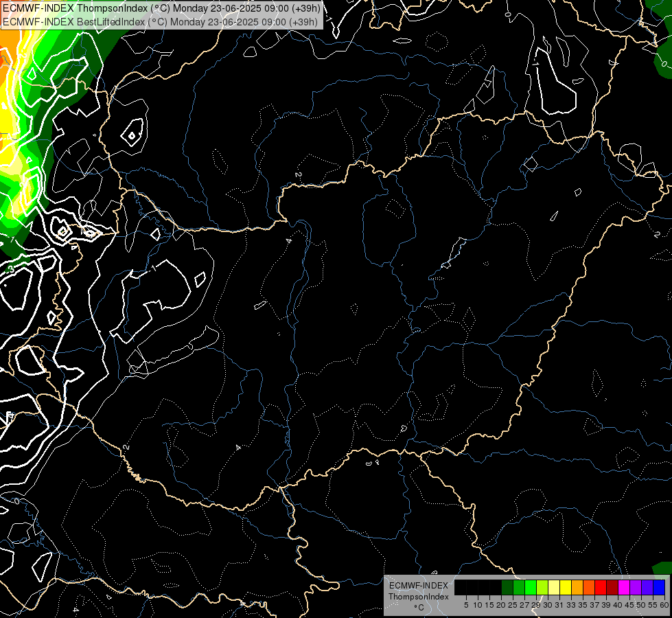Click legend tick value 25

point(513,605)
